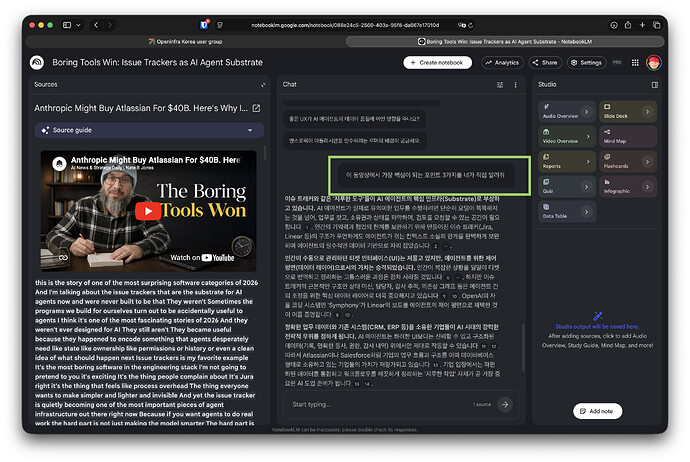The image size is (690, 462).
Task: Expand Data Table options arrow
Action: pos(586,212)
